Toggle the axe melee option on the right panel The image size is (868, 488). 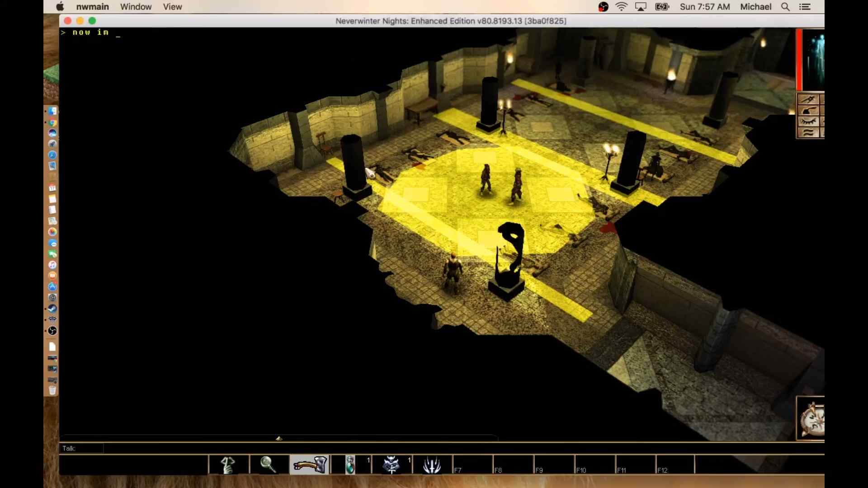[x=808, y=111]
